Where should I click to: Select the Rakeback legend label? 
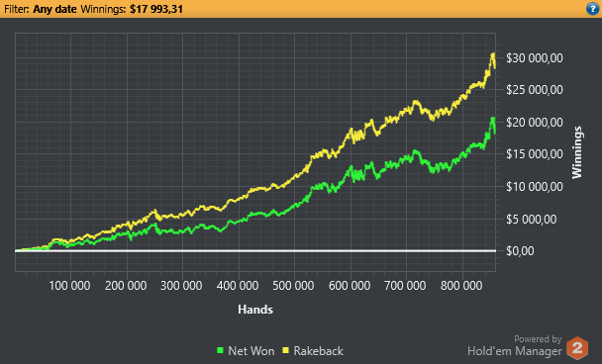coord(318,351)
